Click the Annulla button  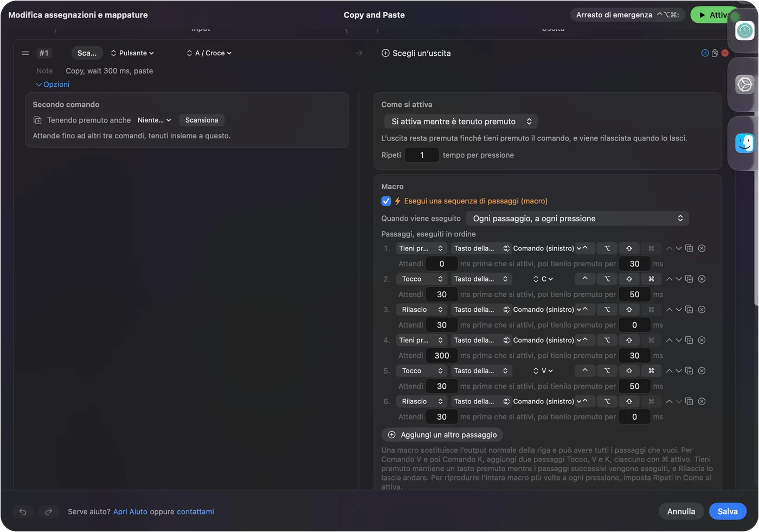[681, 511]
